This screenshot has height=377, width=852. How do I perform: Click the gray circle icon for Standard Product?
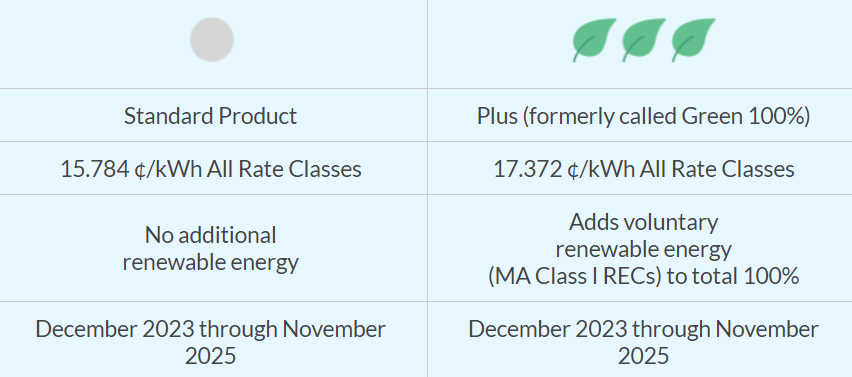click(212, 40)
